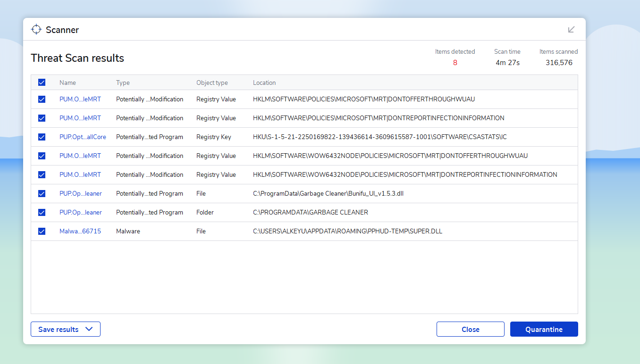The height and width of the screenshot is (364, 640).
Task: Select the WOW6432NODE MRT|DONTREPORTINFECTIONINFORMATION location text
Action: click(405, 175)
